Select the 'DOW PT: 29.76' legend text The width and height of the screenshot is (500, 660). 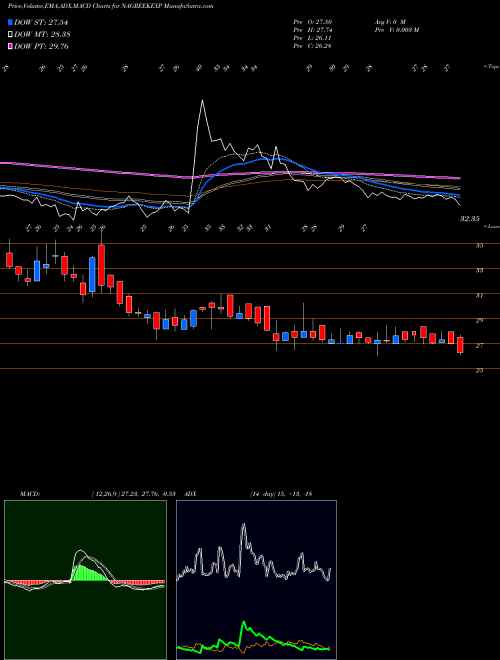point(41,46)
